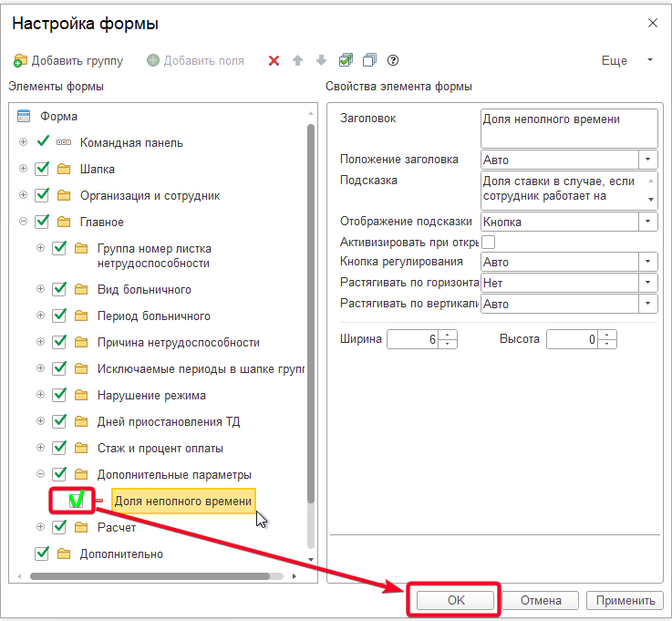
Task: Click the Форма window icon in tree
Action: pyautogui.click(x=24, y=116)
